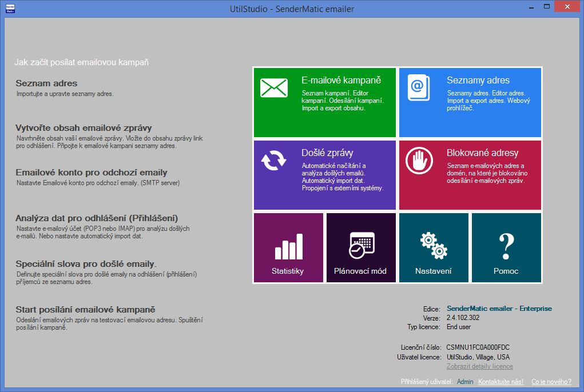Viewport: 584px width, 392px height.
Task: Click the Nastavení tile label
Action: click(x=433, y=271)
